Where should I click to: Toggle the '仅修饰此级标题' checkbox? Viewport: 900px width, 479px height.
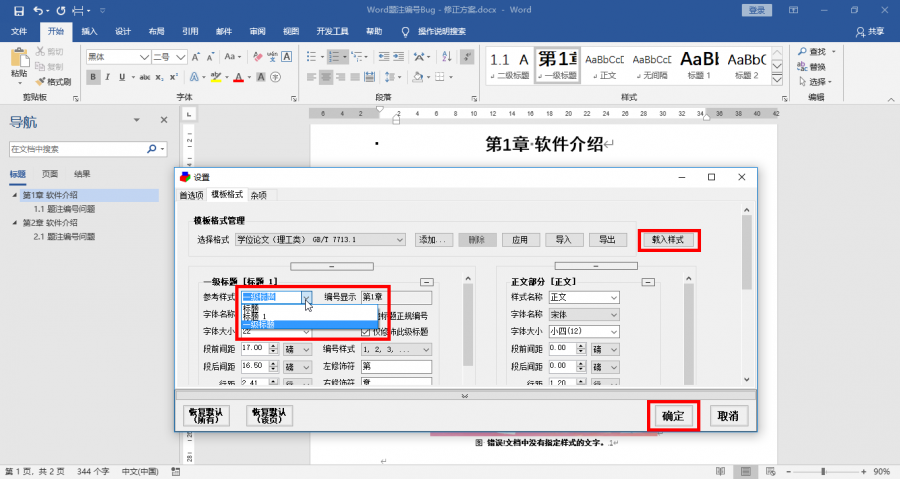coord(366,332)
